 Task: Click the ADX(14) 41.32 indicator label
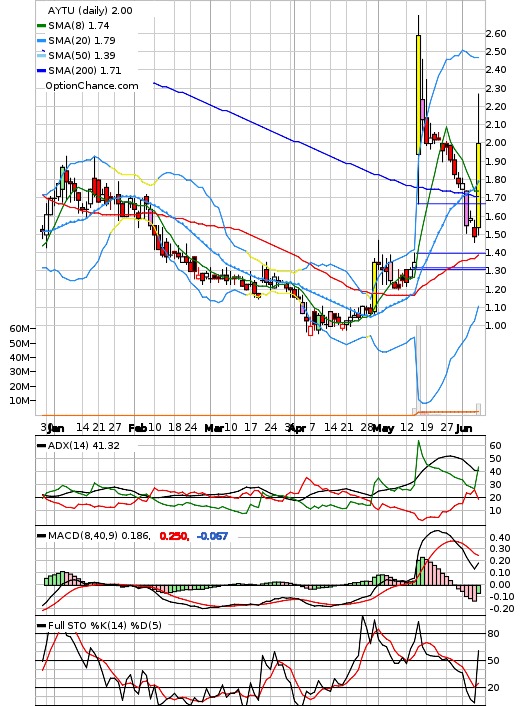[x=84, y=446]
